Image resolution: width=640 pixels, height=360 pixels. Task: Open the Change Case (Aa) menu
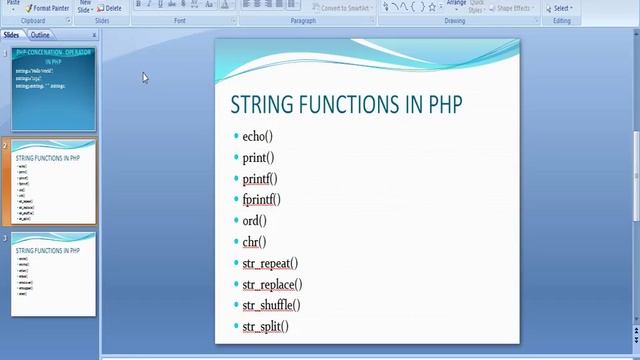coord(209,4)
